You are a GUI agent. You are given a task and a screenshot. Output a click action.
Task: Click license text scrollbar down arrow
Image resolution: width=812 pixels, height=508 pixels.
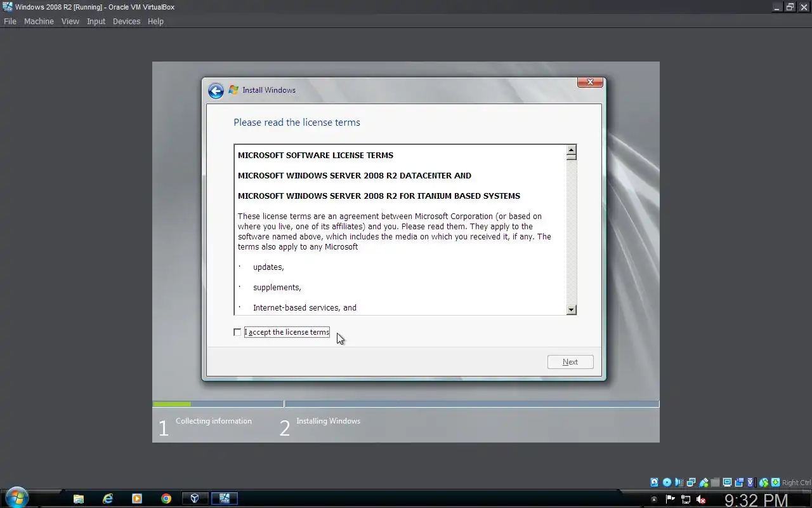pyautogui.click(x=572, y=309)
